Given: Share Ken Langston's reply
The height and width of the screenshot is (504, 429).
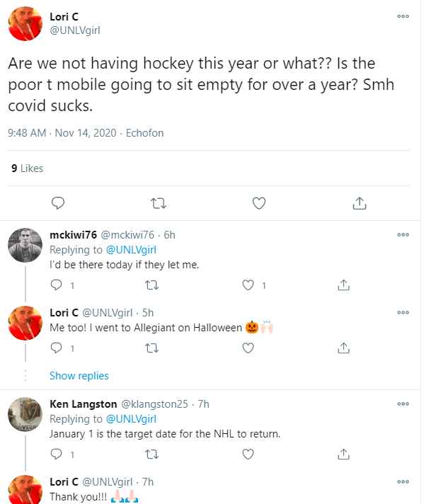Looking at the screenshot, I should pos(343,454).
